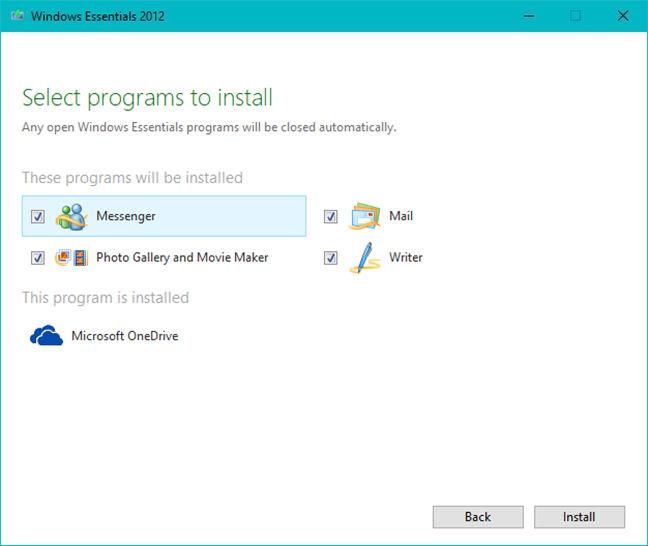Click the Microsoft OneDrive text
The height and width of the screenshot is (546, 648).
click(x=125, y=336)
